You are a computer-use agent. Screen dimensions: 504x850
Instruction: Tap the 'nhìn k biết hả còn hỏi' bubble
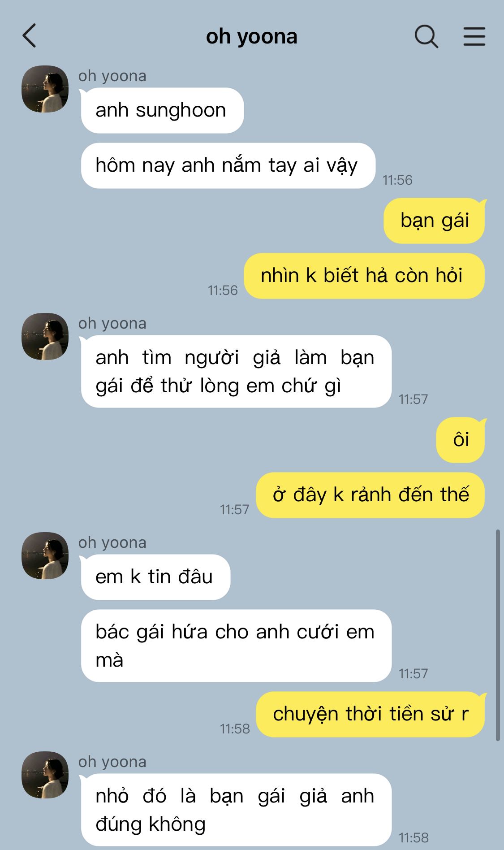pos(364,276)
